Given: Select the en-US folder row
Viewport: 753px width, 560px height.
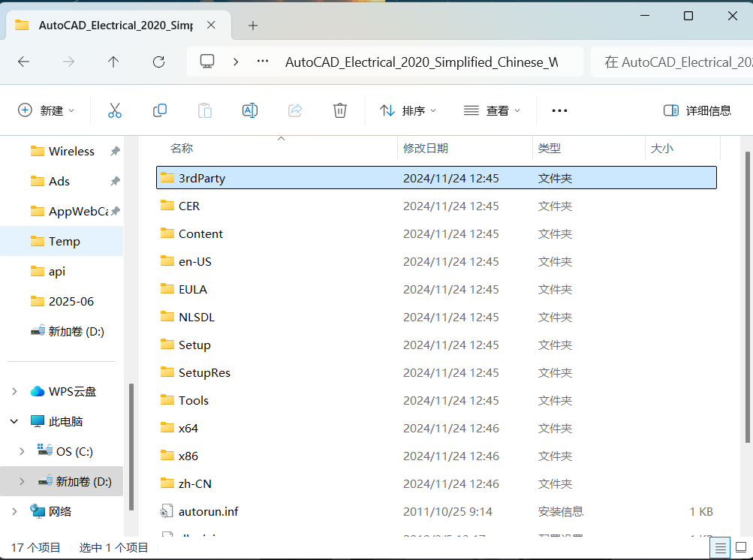Looking at the screenshot, I should (x=436, y=262).
